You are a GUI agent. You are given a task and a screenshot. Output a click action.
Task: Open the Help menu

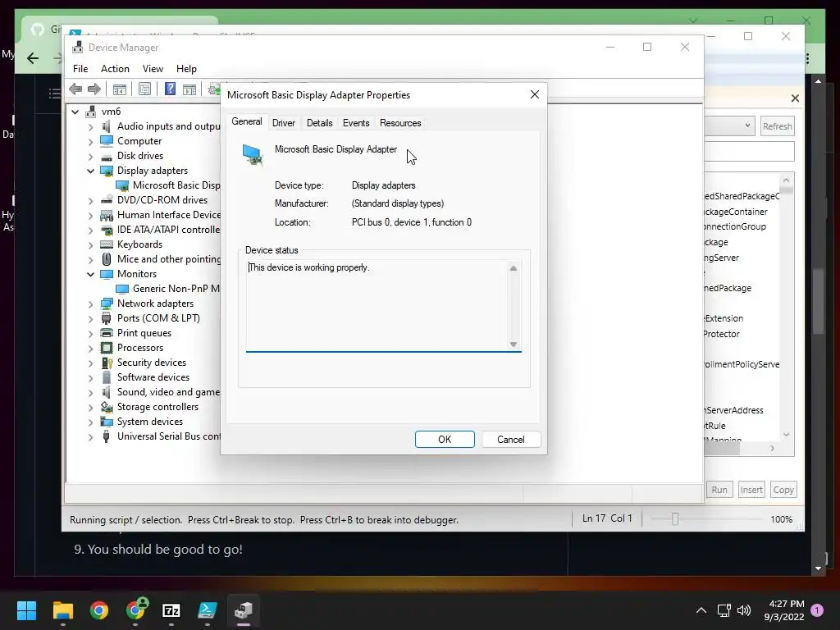click(186, 69)
